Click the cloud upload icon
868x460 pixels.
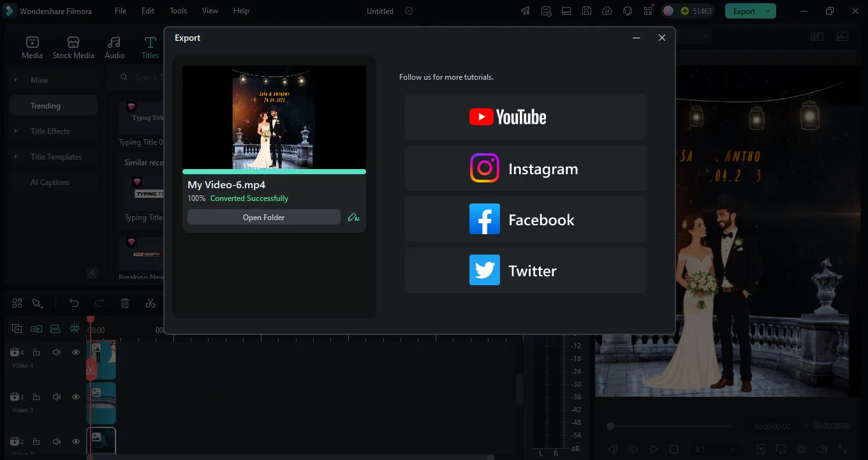(x=607, y=11)
